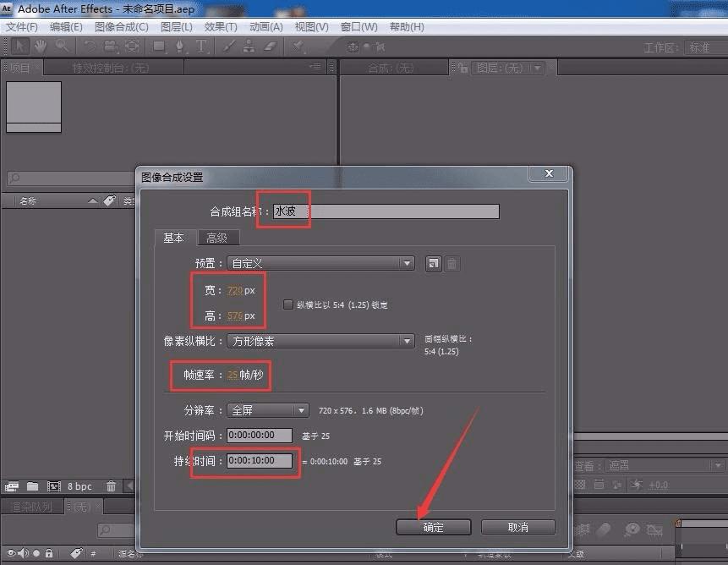
Task: Click the brainstorm icon in timeline
Action: pos(632,529)
